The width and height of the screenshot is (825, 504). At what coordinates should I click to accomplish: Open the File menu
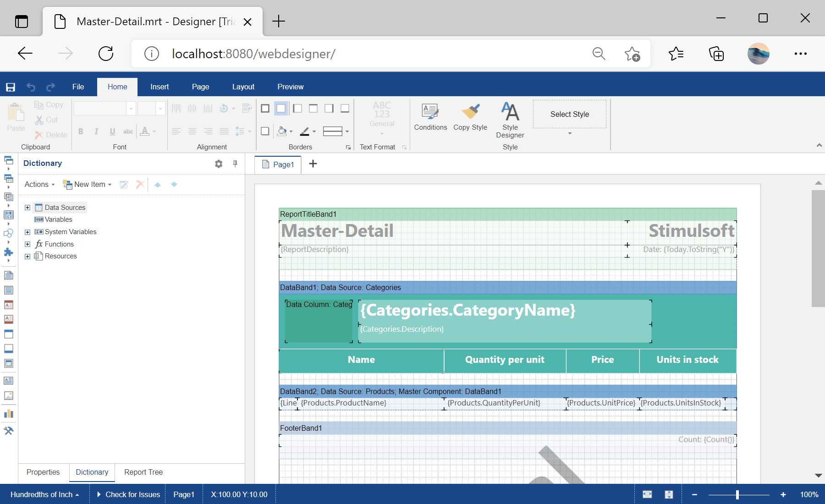pyautogui.click(x=78, y=87)
